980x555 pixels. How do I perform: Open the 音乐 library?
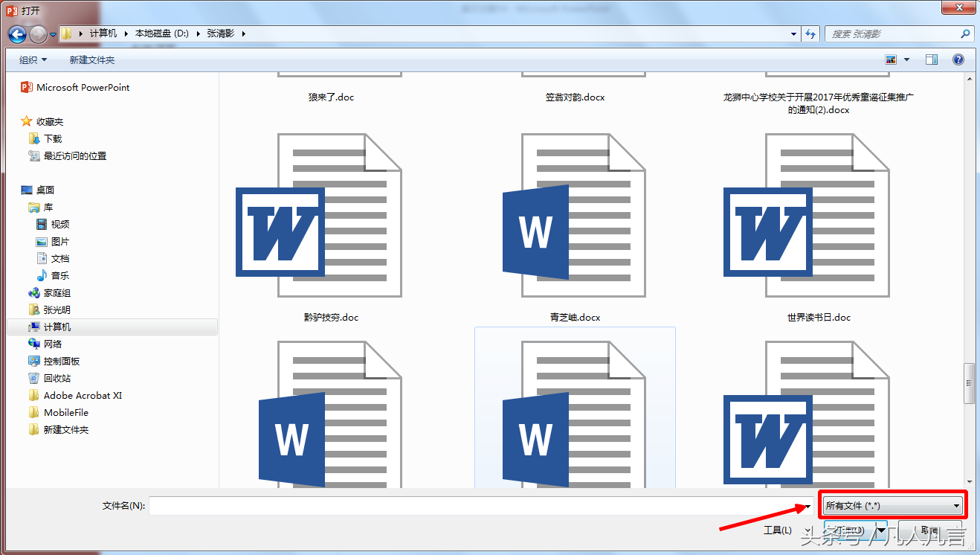[53, 275]
